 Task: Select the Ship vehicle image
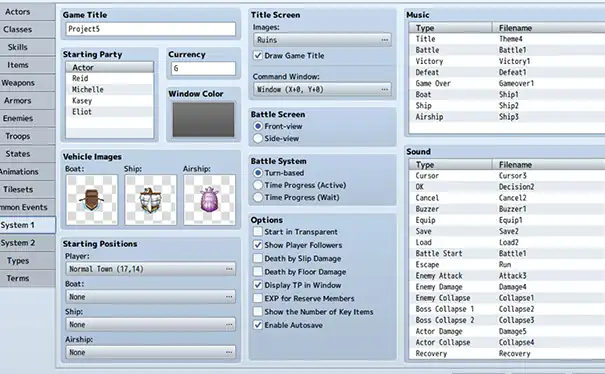click(150, 200)
